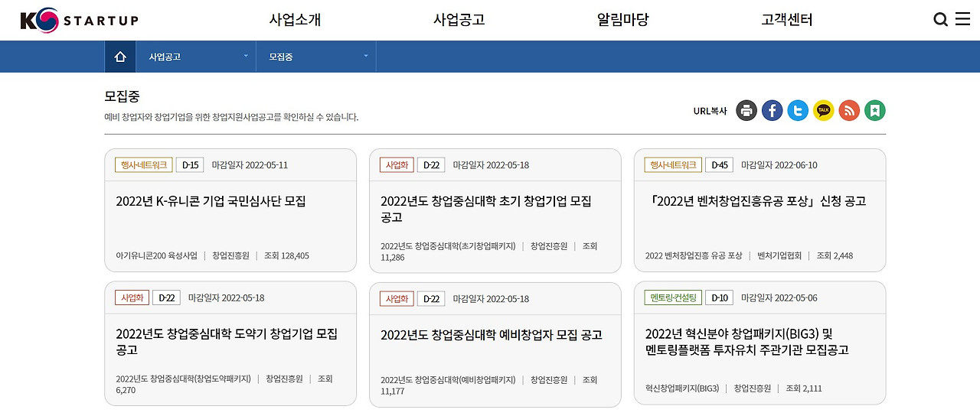Print the page with printer icon
980x416 pixels.
[x=746, y=110]
